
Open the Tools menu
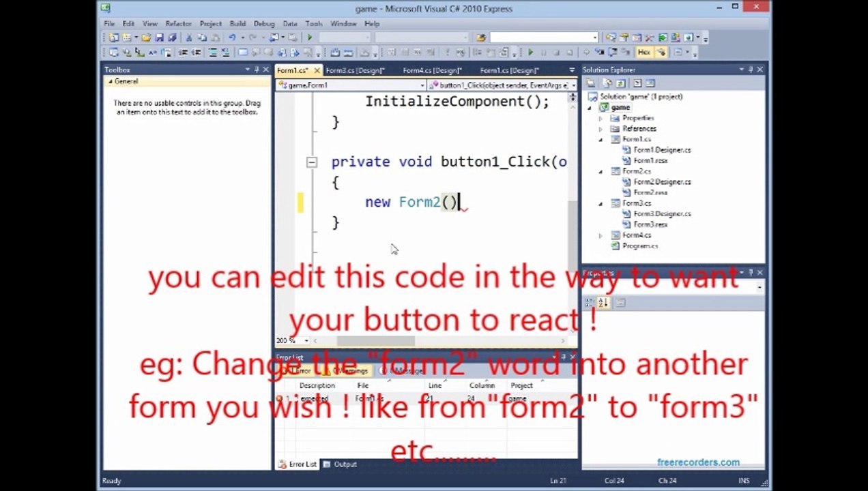coord(314,23)
